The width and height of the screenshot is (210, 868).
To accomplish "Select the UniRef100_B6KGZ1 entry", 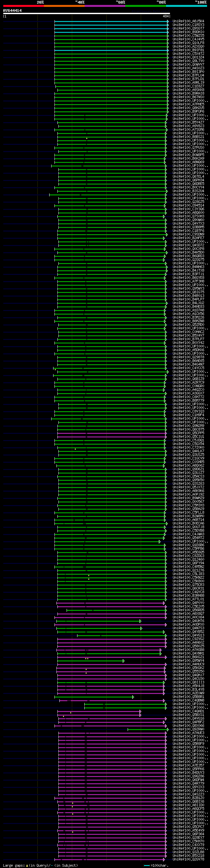I will [188, 657].
